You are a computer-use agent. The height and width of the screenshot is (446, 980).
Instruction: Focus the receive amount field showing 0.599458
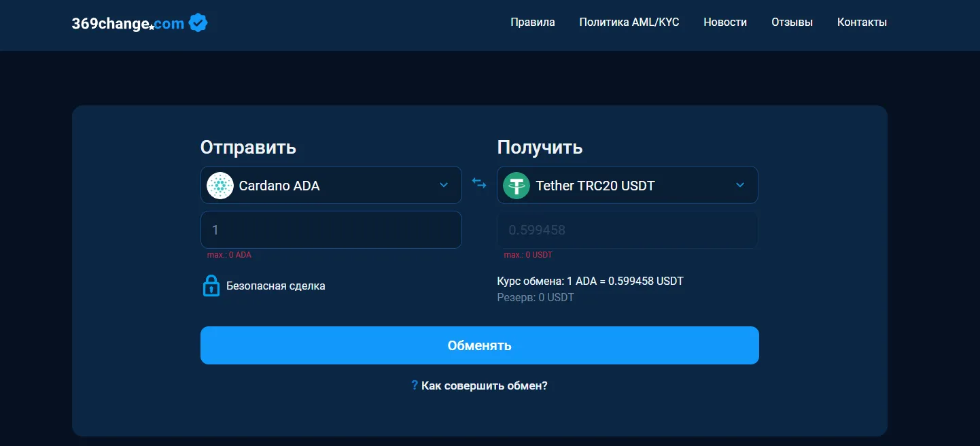pyautogui.click(x=627, y=230)
